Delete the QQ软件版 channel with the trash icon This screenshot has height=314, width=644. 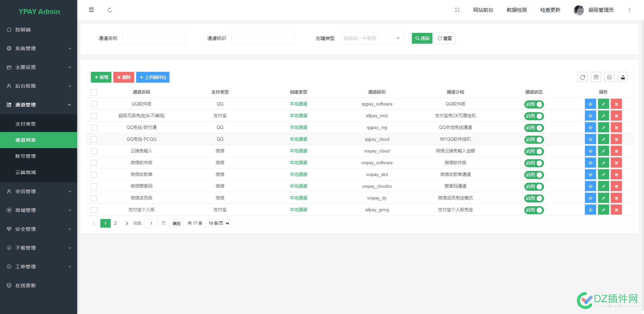616,104
